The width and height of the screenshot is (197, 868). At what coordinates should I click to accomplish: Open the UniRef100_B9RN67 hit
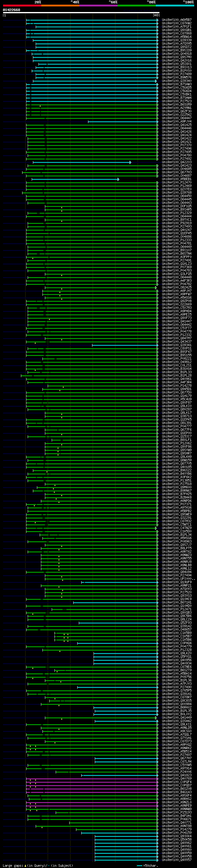point(176,490)
